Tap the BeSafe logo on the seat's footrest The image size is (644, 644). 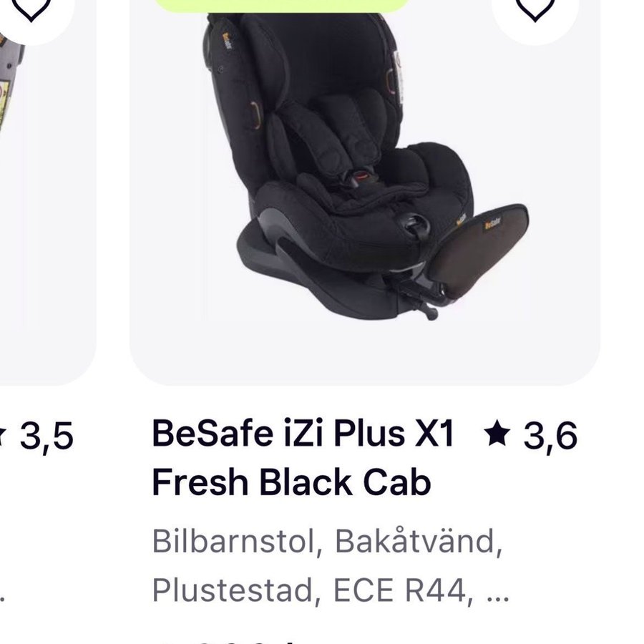(x=492, y=224)
